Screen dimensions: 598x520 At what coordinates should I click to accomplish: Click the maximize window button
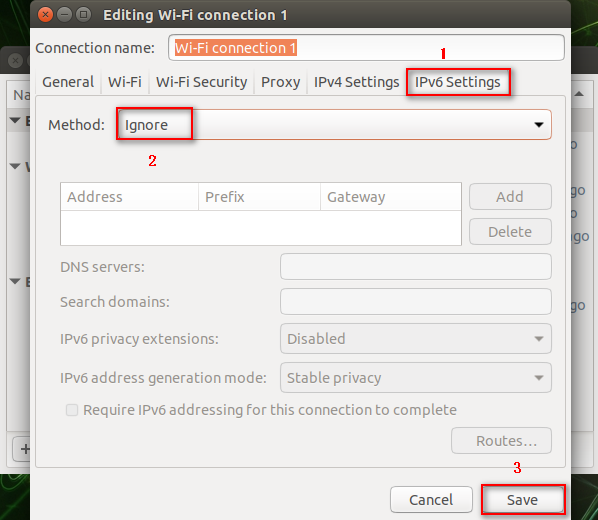(x=83, y=15)
